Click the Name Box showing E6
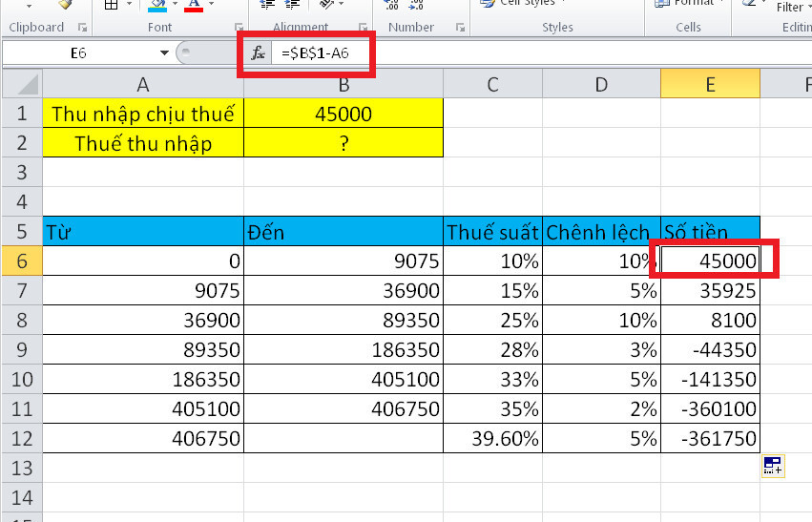 tap(78, 52)
